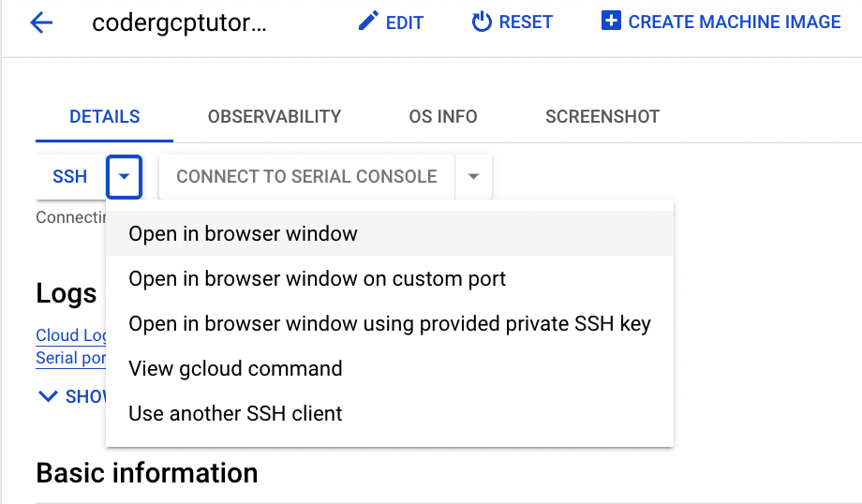This screenshot has height=504, width=862.
Task: Open the Observability tab
Action: (275, 116)
